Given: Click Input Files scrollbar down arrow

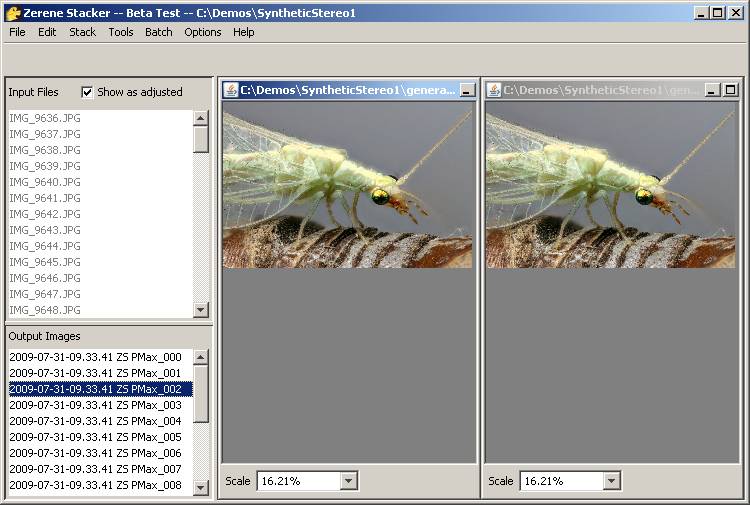Looking at the screenshot, I should coord(201,310).
